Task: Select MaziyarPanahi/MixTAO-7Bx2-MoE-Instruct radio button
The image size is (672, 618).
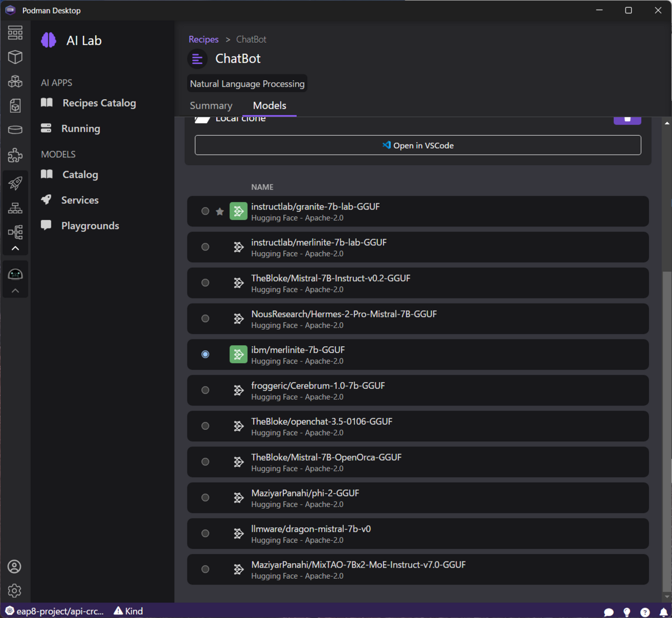Action: coord(206,569)
